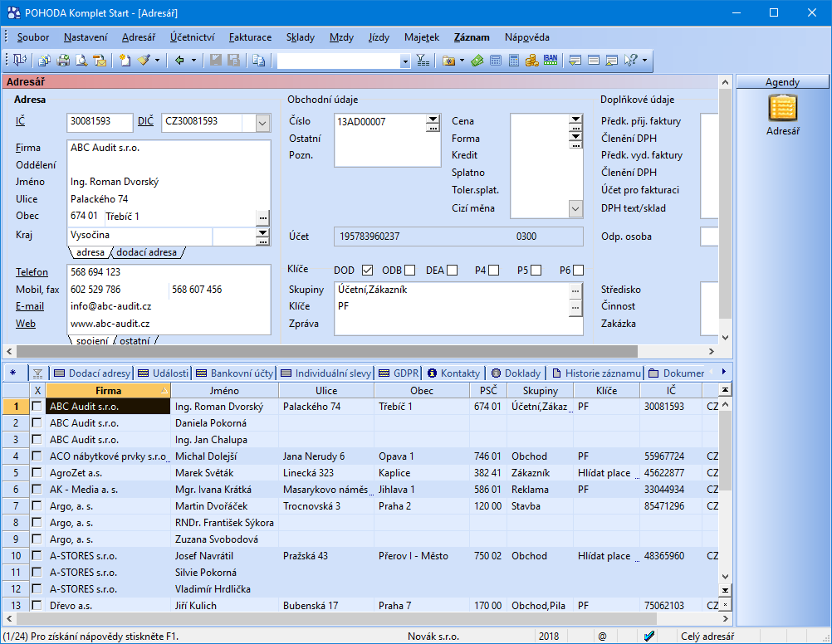Click the second calculator icon before the coins
Image resolution: width=832 pixels, height=644 pixels.
(x=514, y=61)
